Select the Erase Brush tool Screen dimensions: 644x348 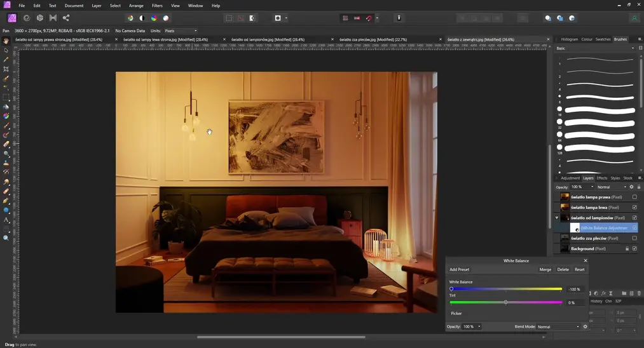coord(6,144)
